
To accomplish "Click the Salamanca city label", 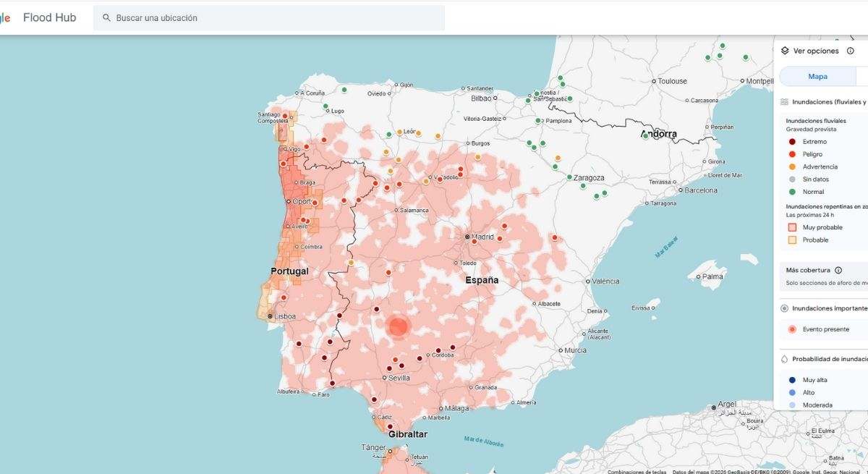I will click(414, 211).
